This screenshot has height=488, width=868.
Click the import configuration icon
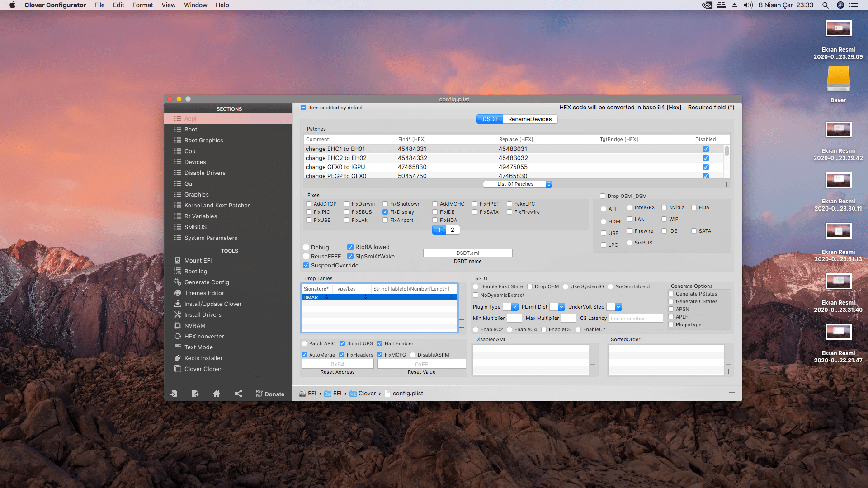(x=174, y=394)
